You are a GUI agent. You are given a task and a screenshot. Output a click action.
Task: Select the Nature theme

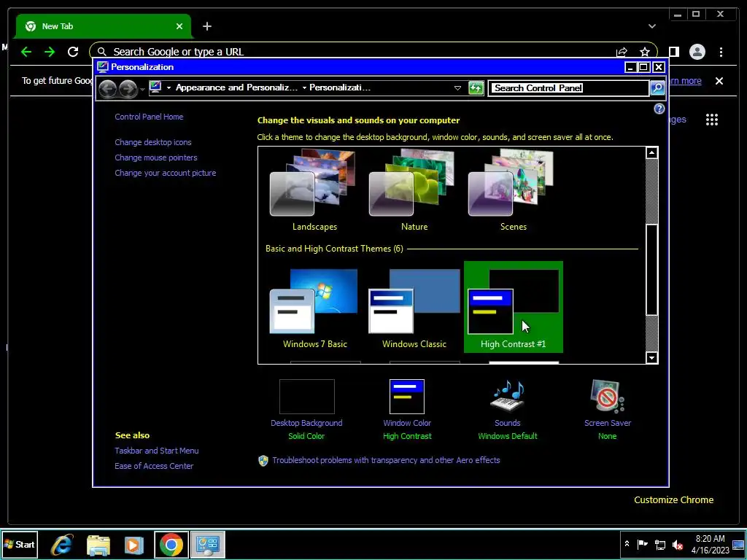tap(414, 190)
